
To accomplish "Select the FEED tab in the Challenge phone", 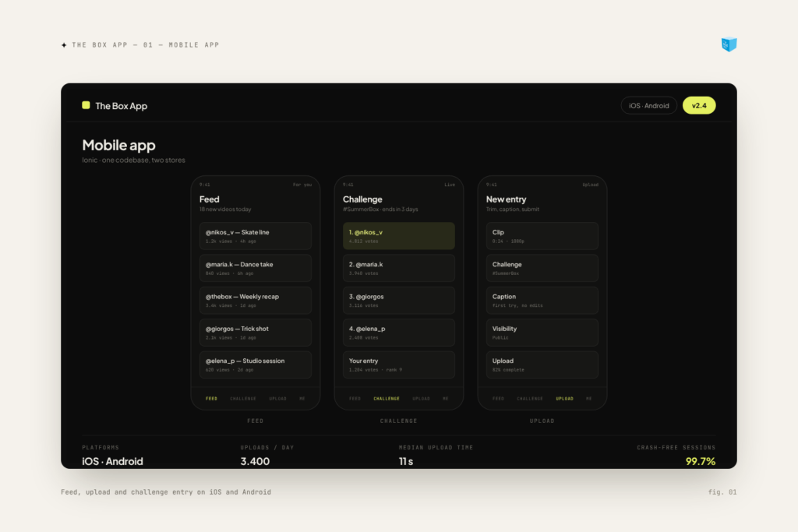I will point(355,399).
